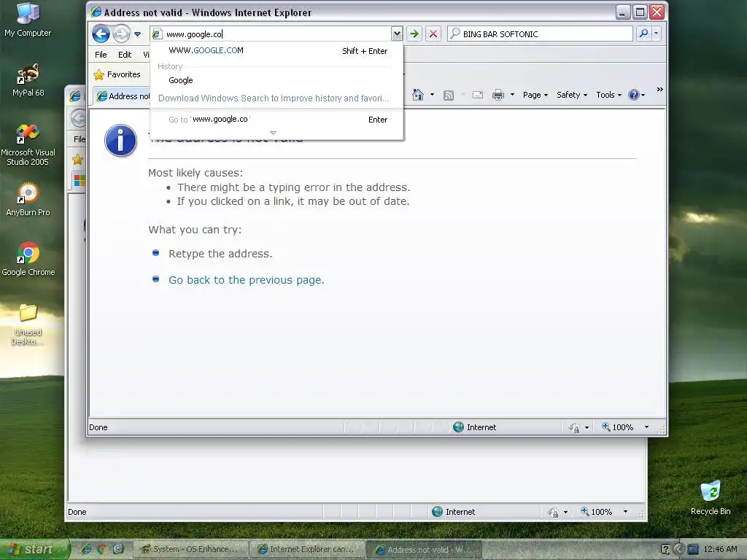Open the Edit menu
This screenshot has width=747, height=560.
coord(125,55)
